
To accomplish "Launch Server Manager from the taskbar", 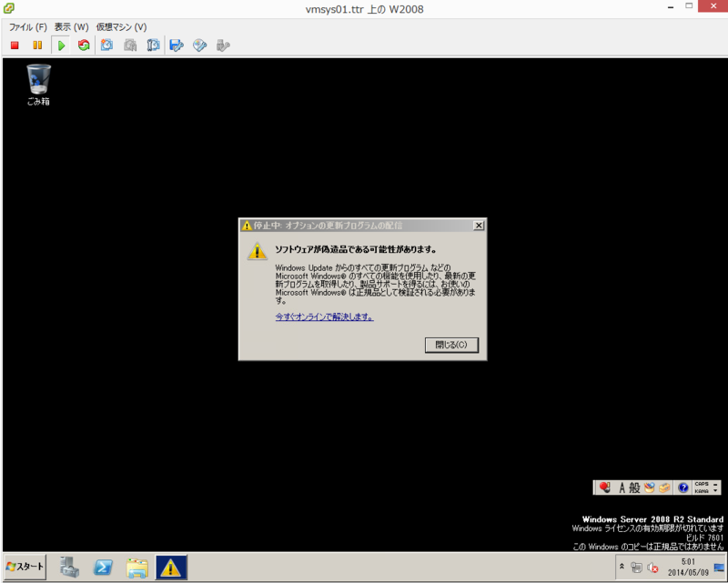I will [69, 567].
